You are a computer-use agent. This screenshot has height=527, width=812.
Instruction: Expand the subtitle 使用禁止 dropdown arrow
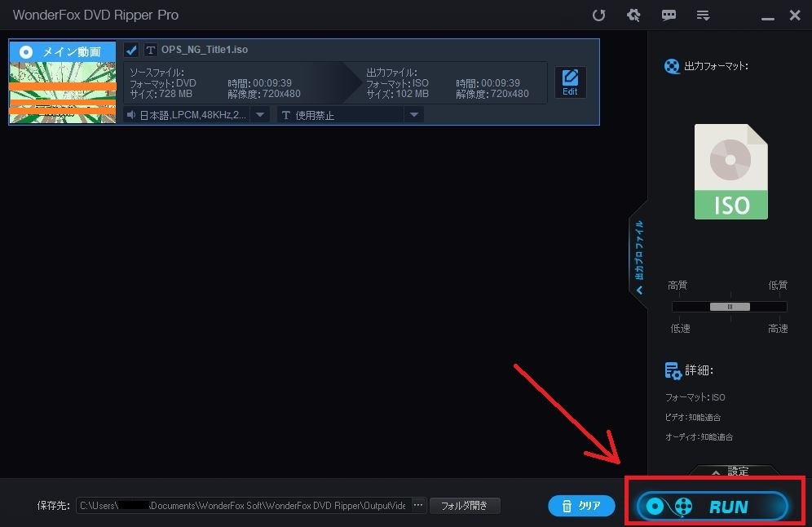[x=414, y=115]
